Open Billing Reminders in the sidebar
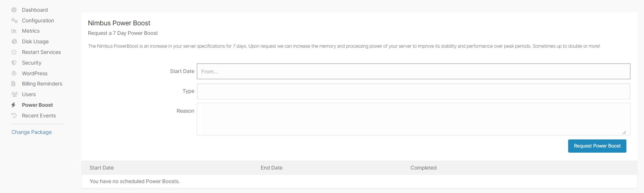Image resolution: width=644 pixels, height=193 pixels. tap(42, 84)
